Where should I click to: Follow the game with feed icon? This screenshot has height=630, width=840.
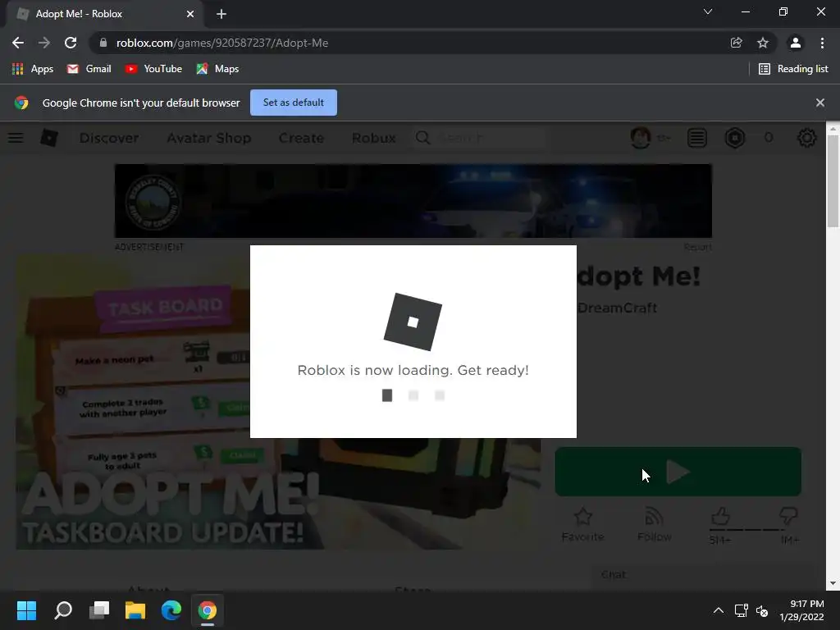(654, 525)
